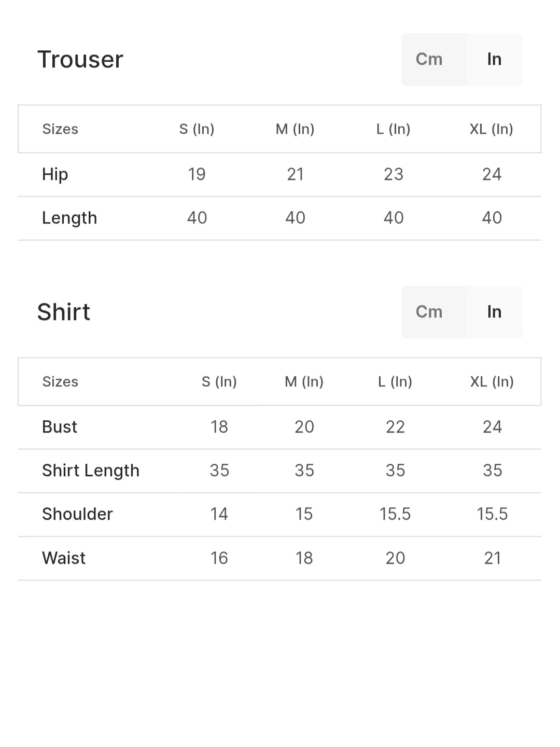The height and width of the screenshot is (747, 560).
Task: Click the Trouser table XL (In) column header
Action: tap(492, 129)
